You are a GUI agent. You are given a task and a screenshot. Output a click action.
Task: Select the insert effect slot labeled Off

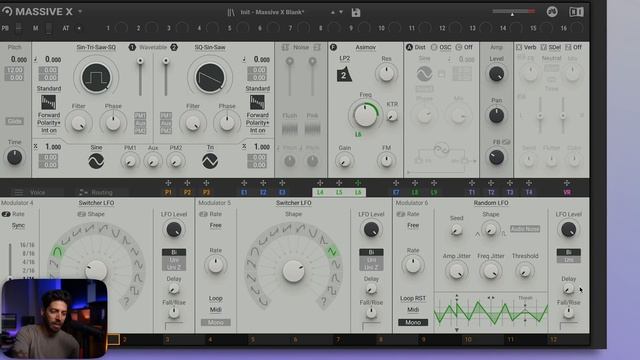468,47
